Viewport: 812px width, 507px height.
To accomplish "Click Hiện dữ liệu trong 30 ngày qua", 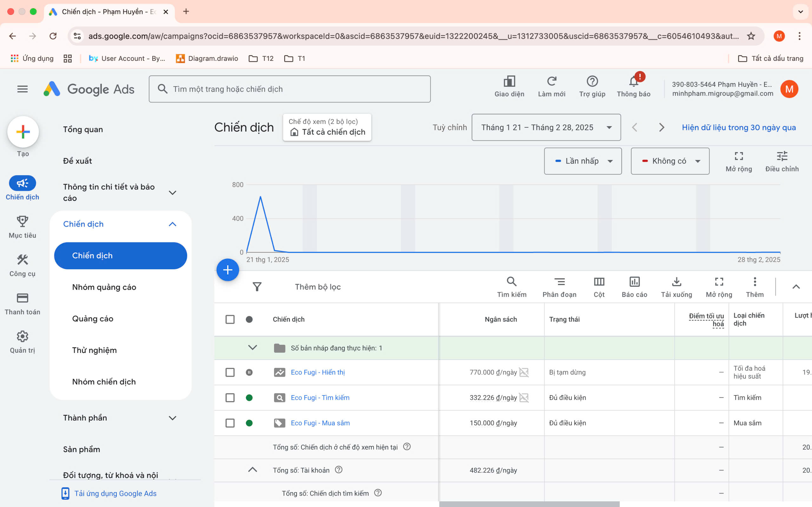I will 738,127.
